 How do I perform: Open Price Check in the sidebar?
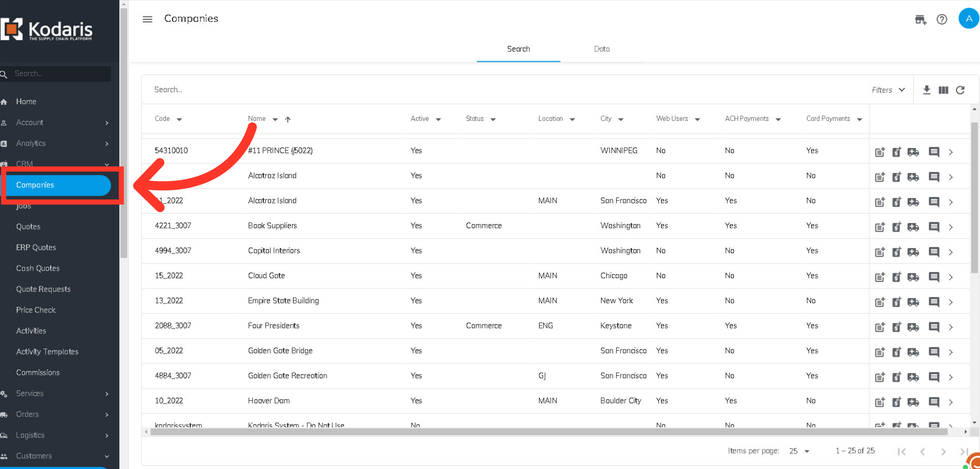coord(36,310)
